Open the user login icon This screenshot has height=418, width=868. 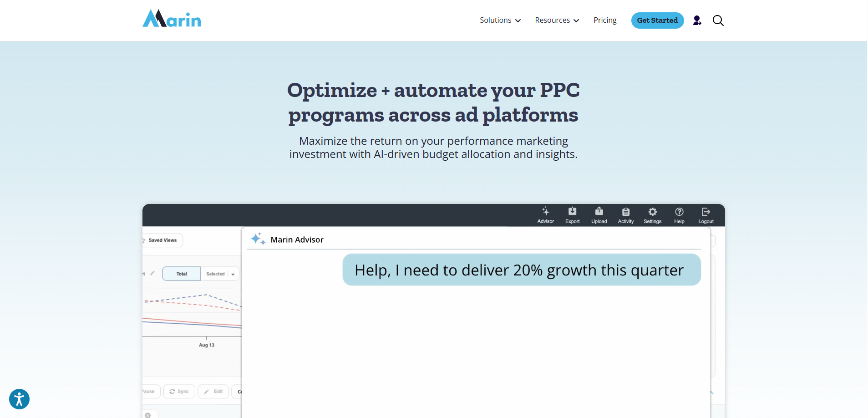697,20
